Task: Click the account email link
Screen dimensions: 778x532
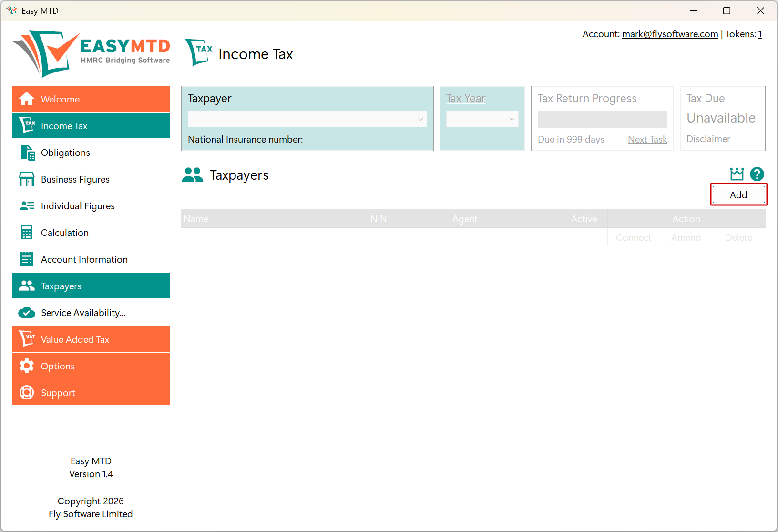Action: [670, 34]
